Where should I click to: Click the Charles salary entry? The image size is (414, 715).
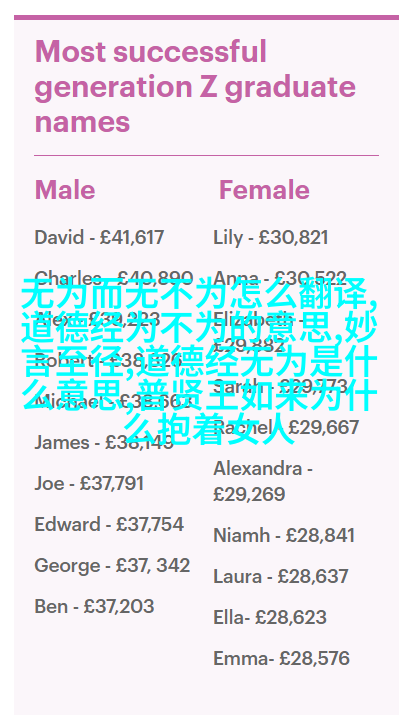(x=114, y=278)
